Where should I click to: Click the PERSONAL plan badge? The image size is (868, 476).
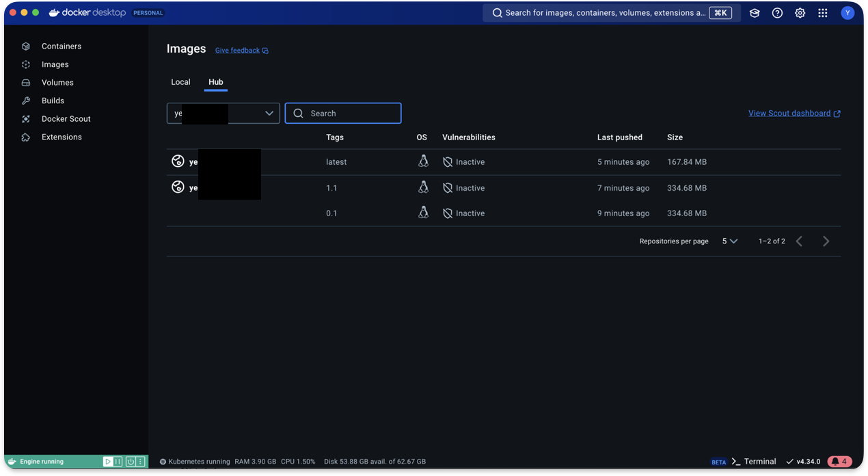[148, 13]
